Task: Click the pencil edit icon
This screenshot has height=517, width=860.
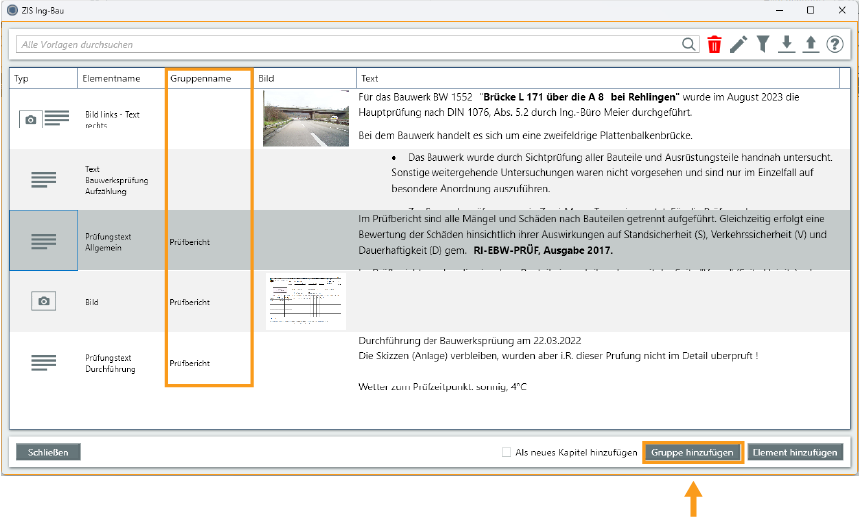Action: coord(738,44)
